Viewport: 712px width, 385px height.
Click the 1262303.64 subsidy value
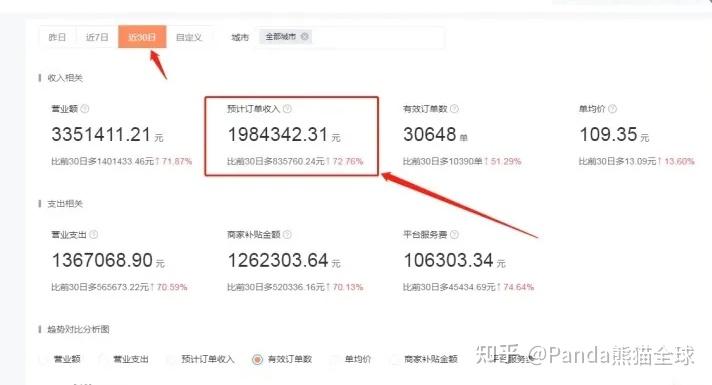(x=278, y=260)
